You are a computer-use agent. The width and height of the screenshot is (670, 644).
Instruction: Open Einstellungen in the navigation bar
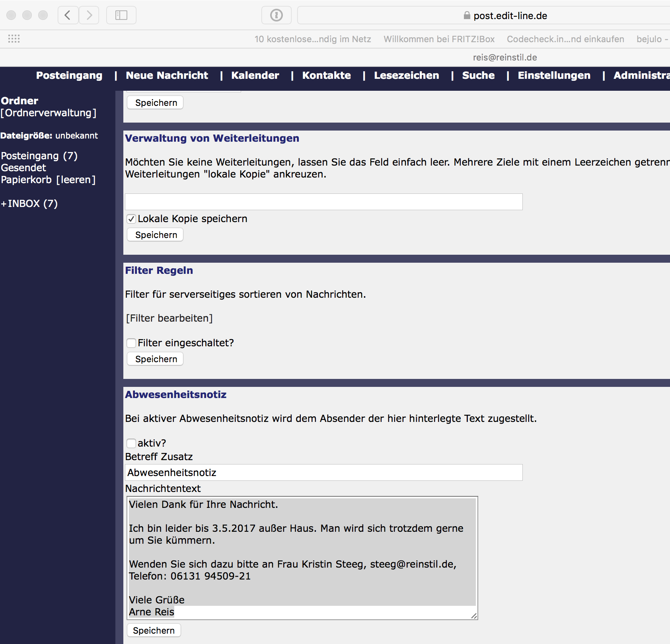[x=554, y=76]
